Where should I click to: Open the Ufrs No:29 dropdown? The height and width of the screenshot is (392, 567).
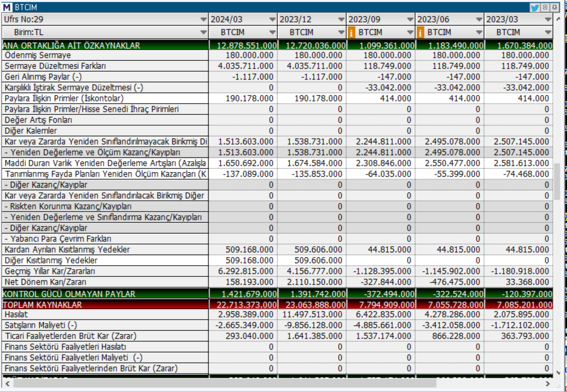pos(204,19)
